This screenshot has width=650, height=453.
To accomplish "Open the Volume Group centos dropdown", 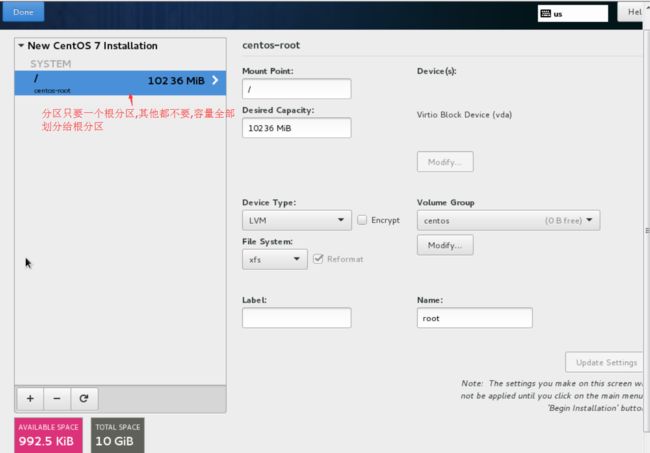I will point(508,220).
